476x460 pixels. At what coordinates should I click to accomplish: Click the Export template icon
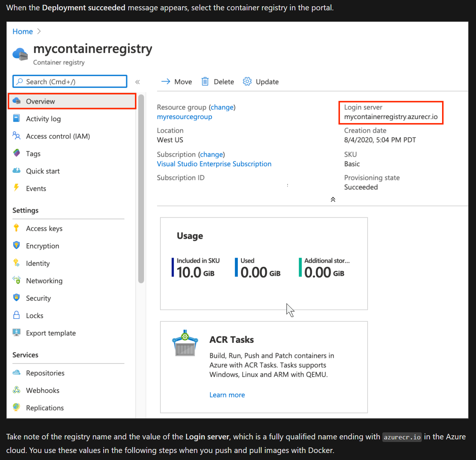17,332
